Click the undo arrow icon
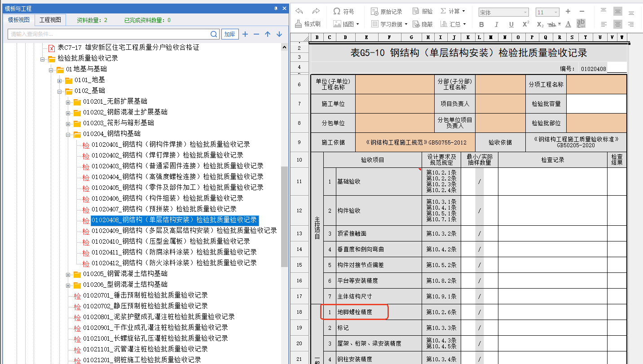643x364 pixels. [299, 11]
